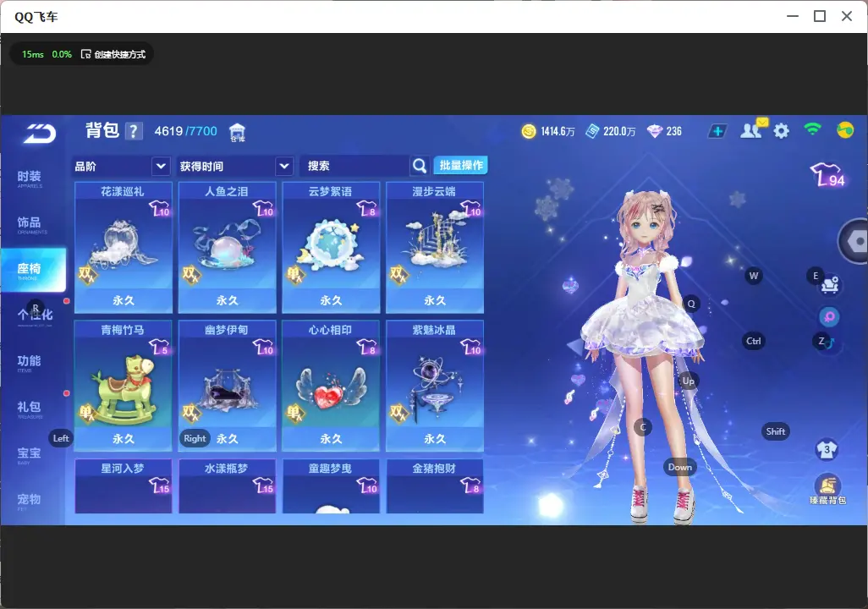Screen dimensions: 868x609
Task: Click the 批量操作 batch operation button
Action: (x=460, y=165)
